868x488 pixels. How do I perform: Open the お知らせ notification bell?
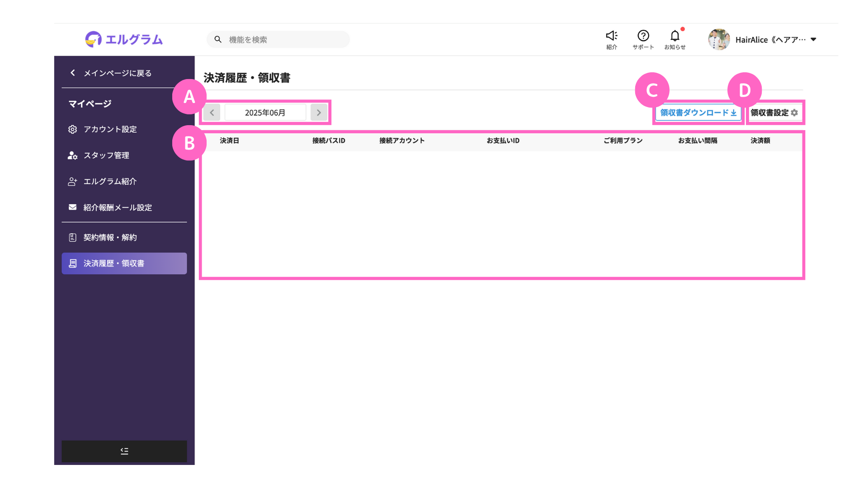[x=675, y=39]
